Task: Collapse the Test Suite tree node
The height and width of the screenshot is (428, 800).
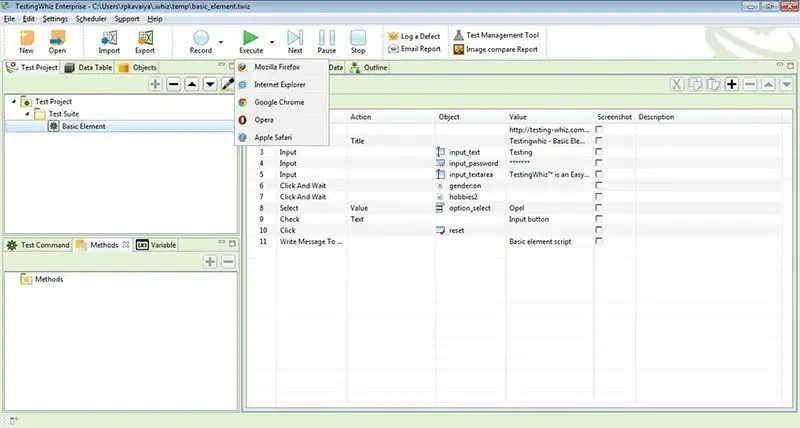Action: tap(27, 114)
